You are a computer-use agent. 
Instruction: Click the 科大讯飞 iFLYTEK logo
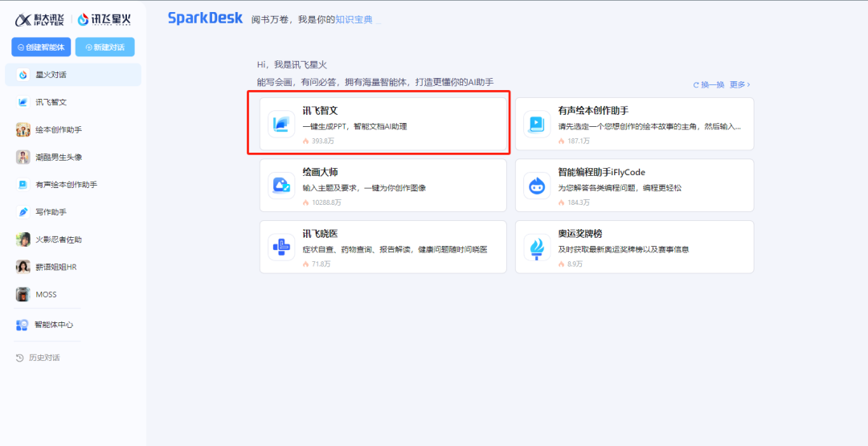pos(40,20)
